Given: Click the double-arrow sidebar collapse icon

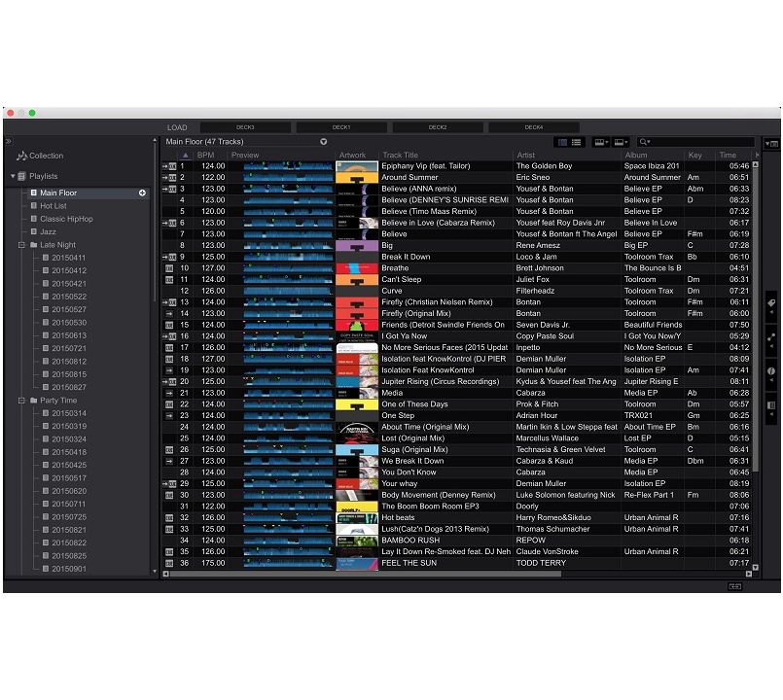Looking at the screenshot, I should [9, 141].
